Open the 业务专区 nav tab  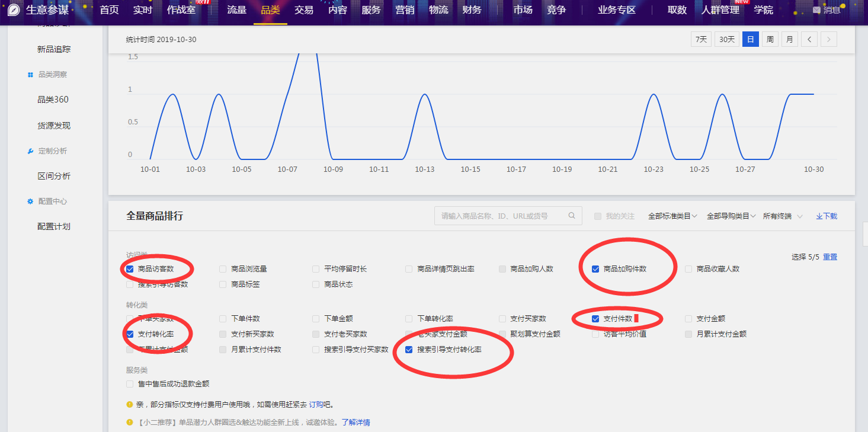click(617, 10)
